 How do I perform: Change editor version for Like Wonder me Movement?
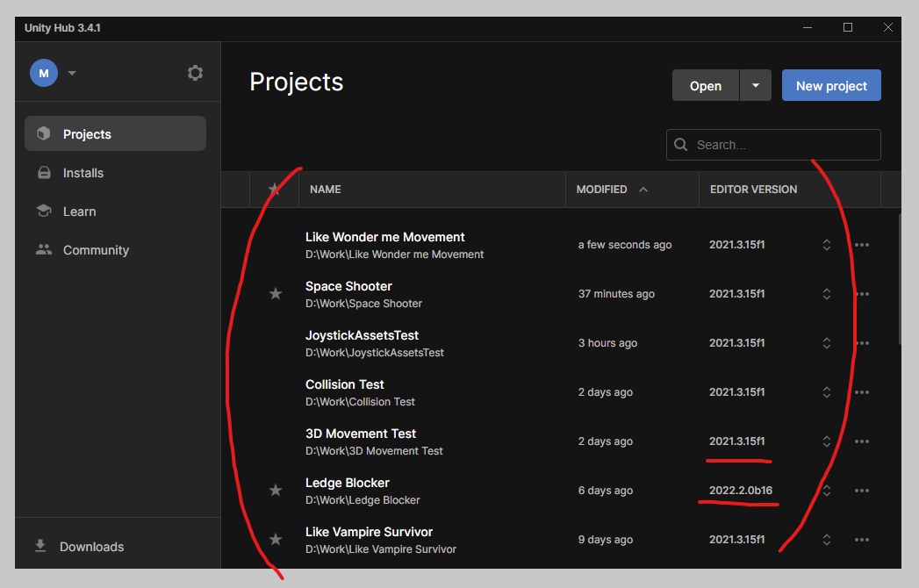pos(826,245)
